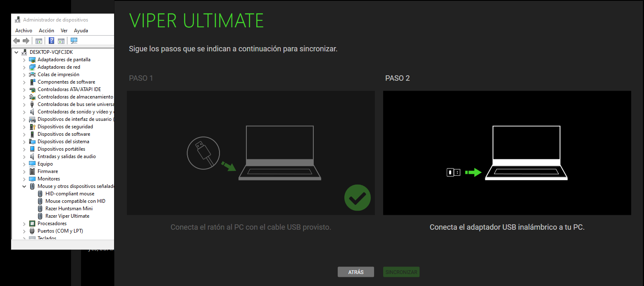This screenshot has height=286, width=644.
Task: Select Razer Viper Ultimate device label
Action: tap(67, 216)
